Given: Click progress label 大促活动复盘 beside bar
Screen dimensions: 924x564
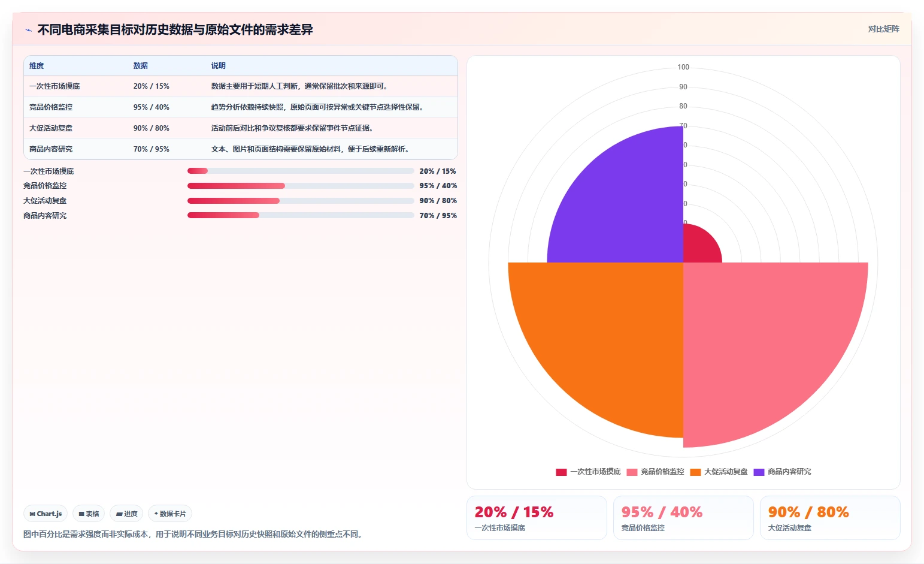Looking at the screenshot, I should (45, 201).
